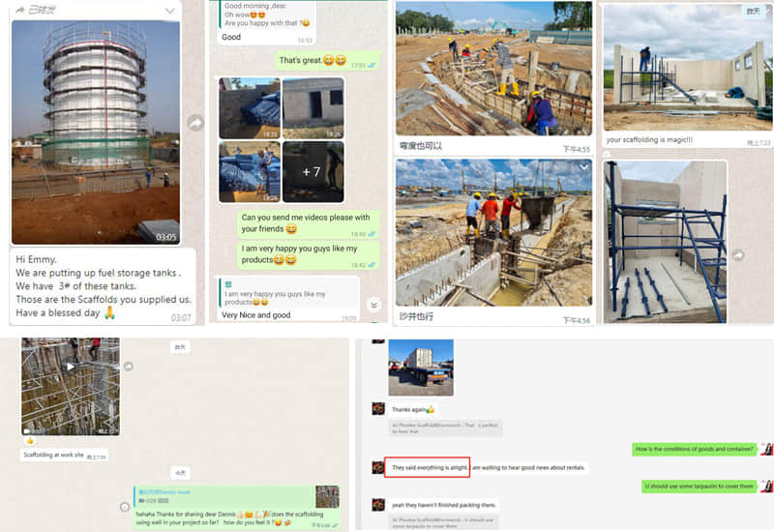Open blue scaffold tubes photo in album
The image size is (774, 532).
coord(250,171)
